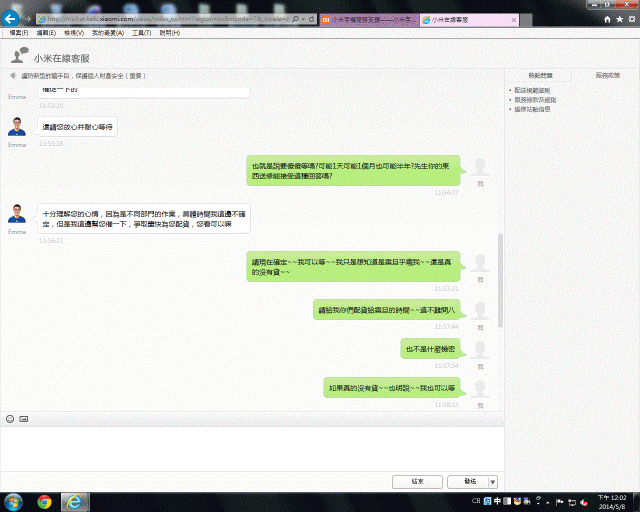
Task: Click the green 也不是什麼機密 message bubble
Action: 430,349
